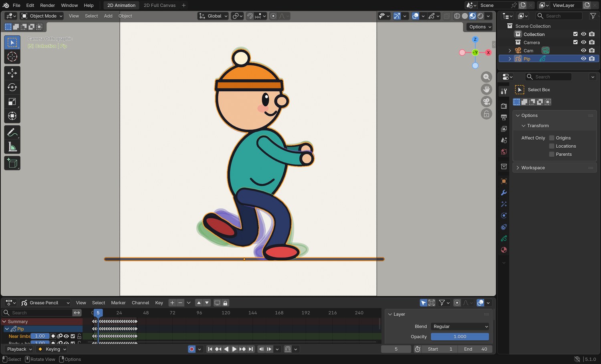This screenshot has width=601, height=364.
Task: Toggle Only Show Selected in dope sheet
Action: coord(424,303)
